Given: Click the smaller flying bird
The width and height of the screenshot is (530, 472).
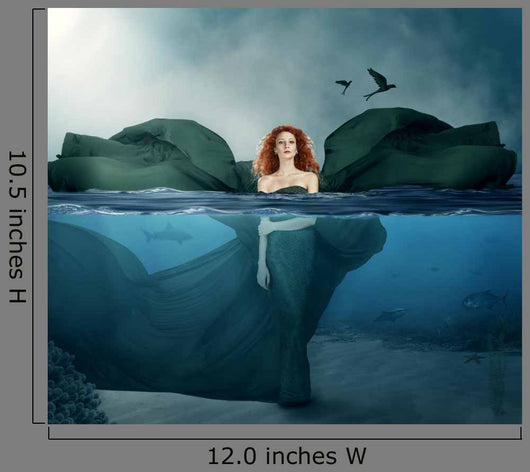Looking at the screenshot, I should (344, 86).
